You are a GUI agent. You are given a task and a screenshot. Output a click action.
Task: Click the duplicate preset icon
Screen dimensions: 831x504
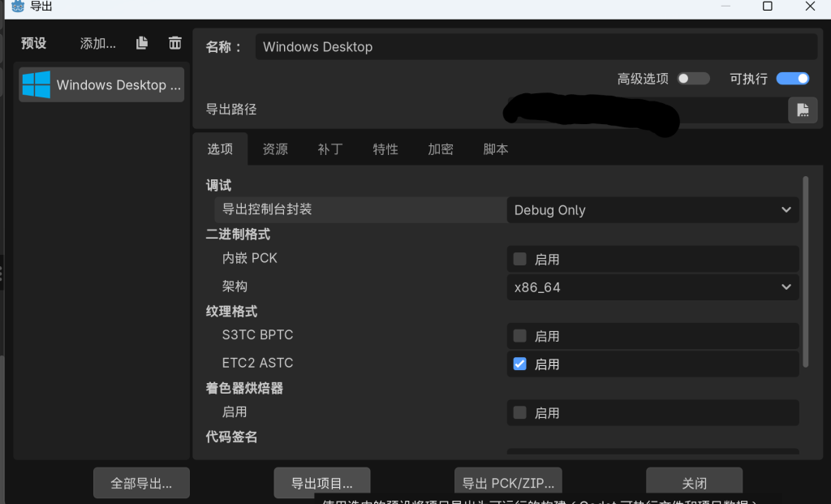142,43
